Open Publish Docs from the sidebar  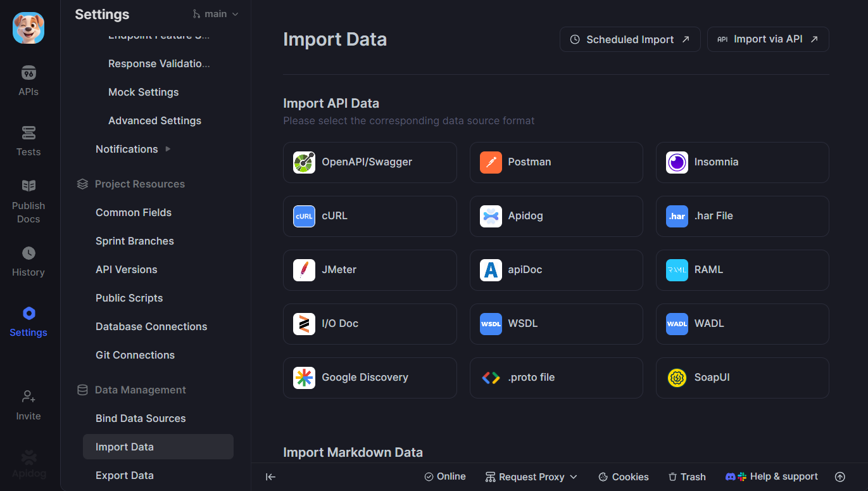pyautogui.click(x=28, y=200)
